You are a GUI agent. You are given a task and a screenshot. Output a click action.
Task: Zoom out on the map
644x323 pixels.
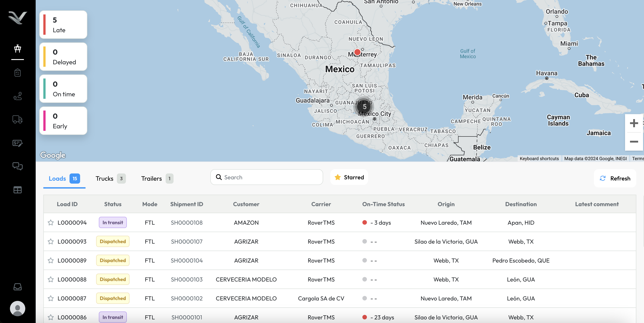click(634, 142)
